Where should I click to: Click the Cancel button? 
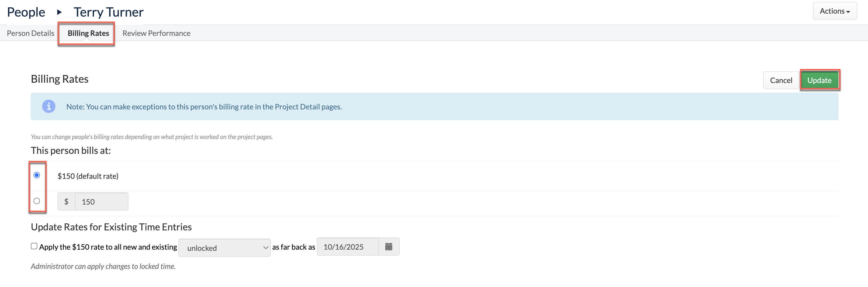tap(781, 80)
